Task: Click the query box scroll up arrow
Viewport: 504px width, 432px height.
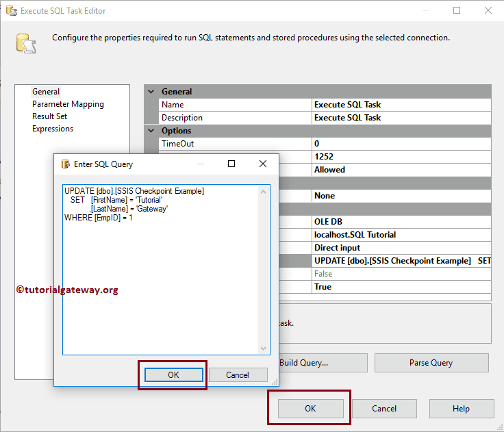Action: [x=264, y=192]
